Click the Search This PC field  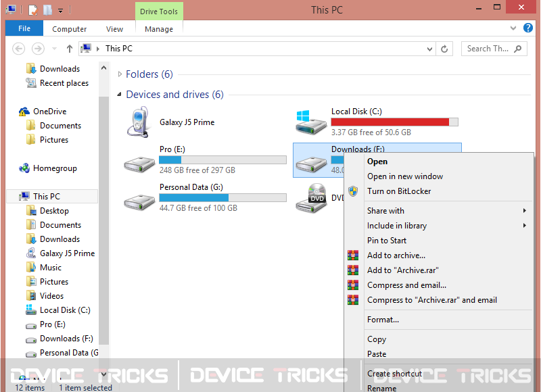494,49
